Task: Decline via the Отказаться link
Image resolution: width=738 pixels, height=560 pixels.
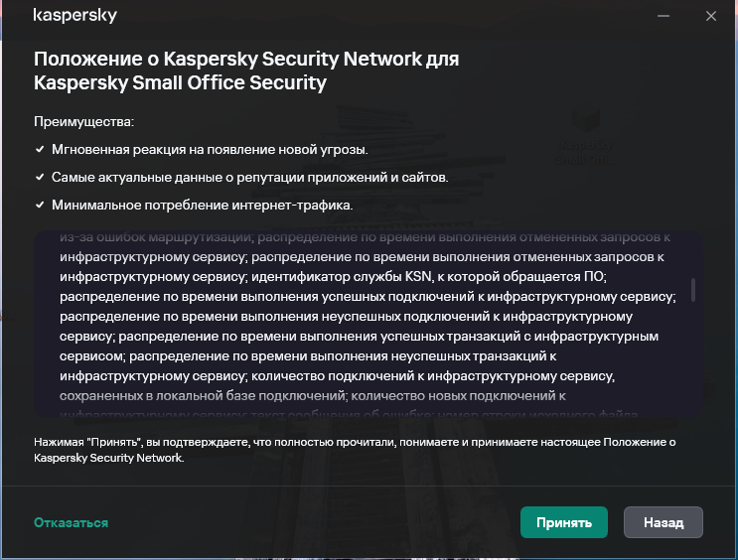Action: point(72,522)
